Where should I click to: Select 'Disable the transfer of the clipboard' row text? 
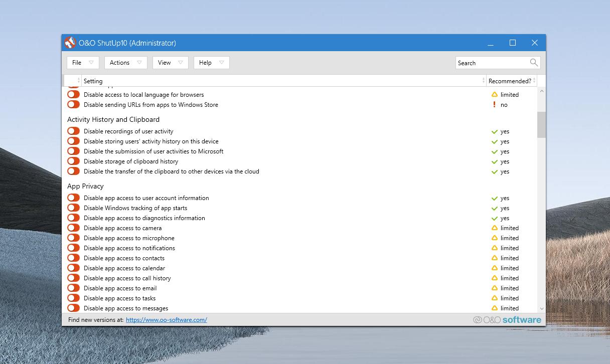click(x=172, y=171)
